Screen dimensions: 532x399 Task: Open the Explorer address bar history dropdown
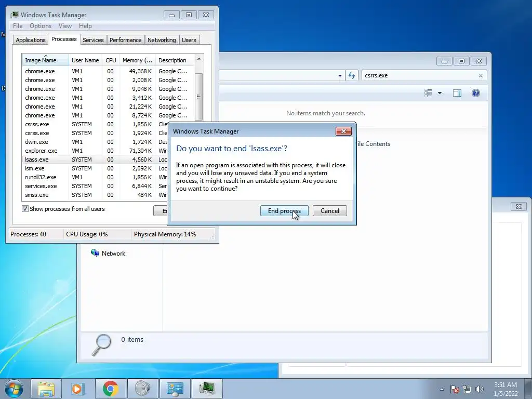coord(340,76)
